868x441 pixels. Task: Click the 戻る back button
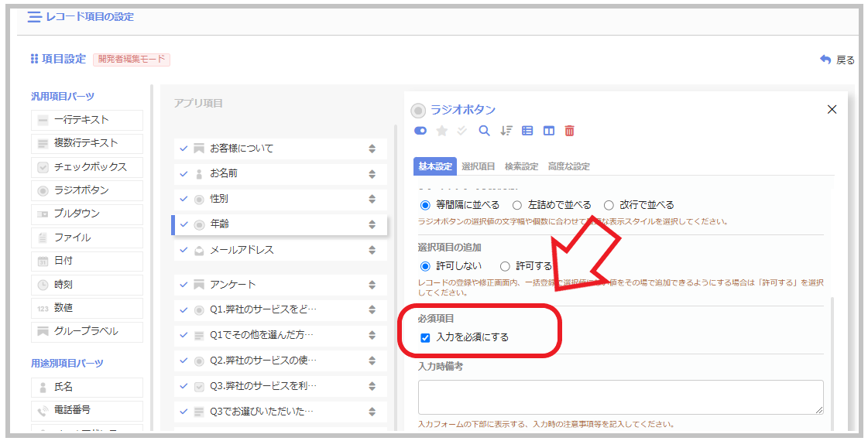coord(837,60)
